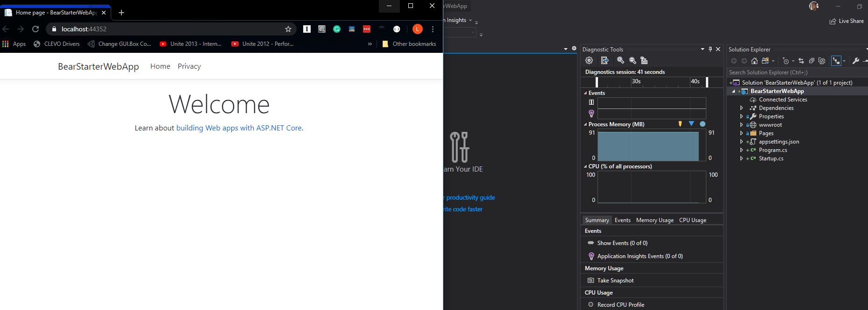Click Collapse All in Solution Explorer
This screenshot has height=310, width=868.
coord(811,61)
